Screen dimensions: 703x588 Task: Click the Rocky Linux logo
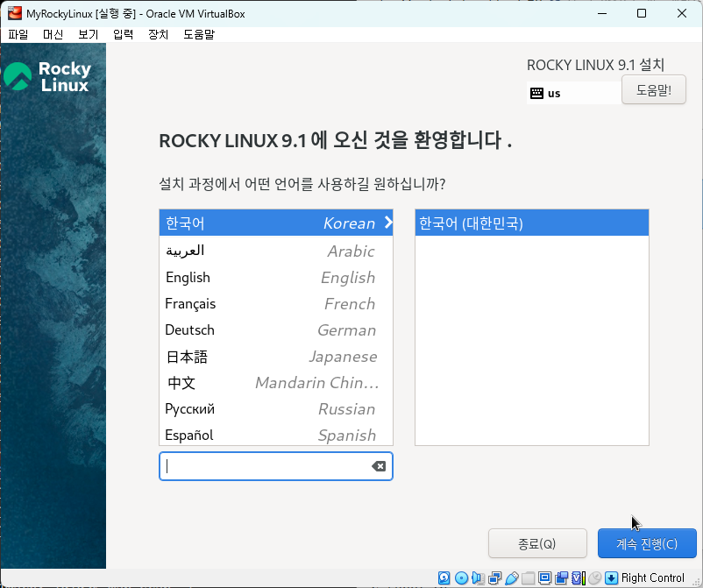[47, 76]
